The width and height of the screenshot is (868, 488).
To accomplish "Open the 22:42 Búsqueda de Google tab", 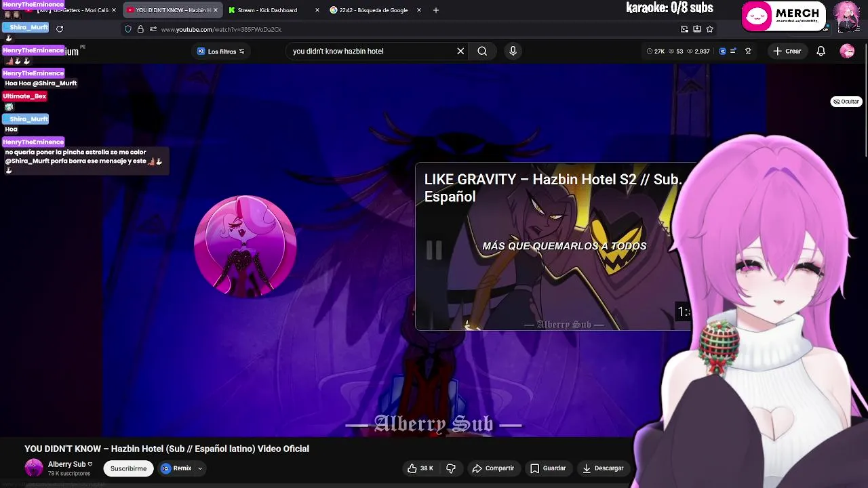I will pos(373,10).
